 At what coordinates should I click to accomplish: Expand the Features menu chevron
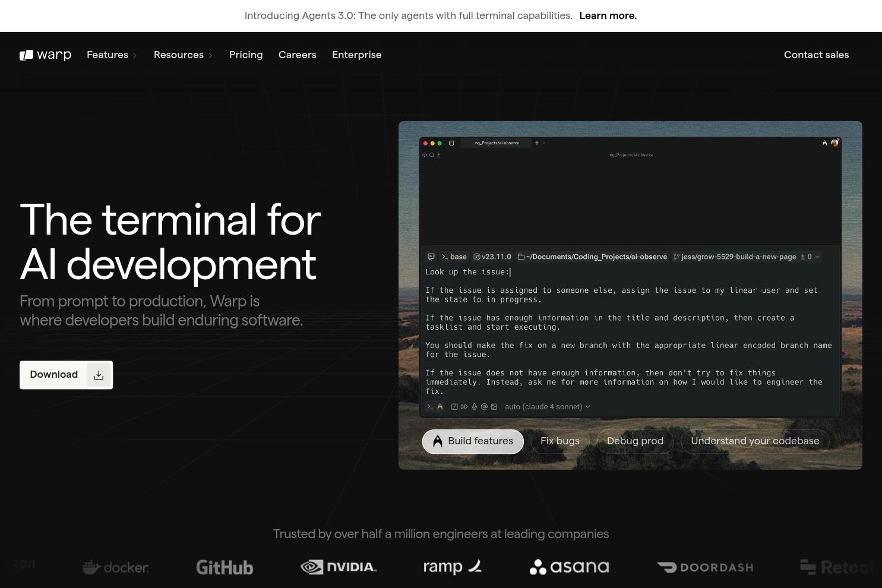(135, 55)
